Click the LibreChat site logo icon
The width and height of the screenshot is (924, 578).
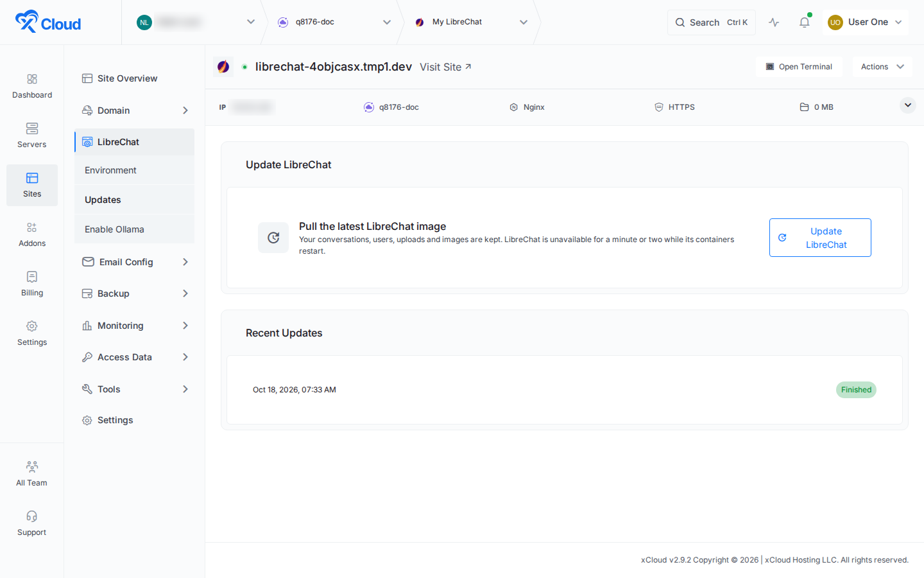(223, 67)
